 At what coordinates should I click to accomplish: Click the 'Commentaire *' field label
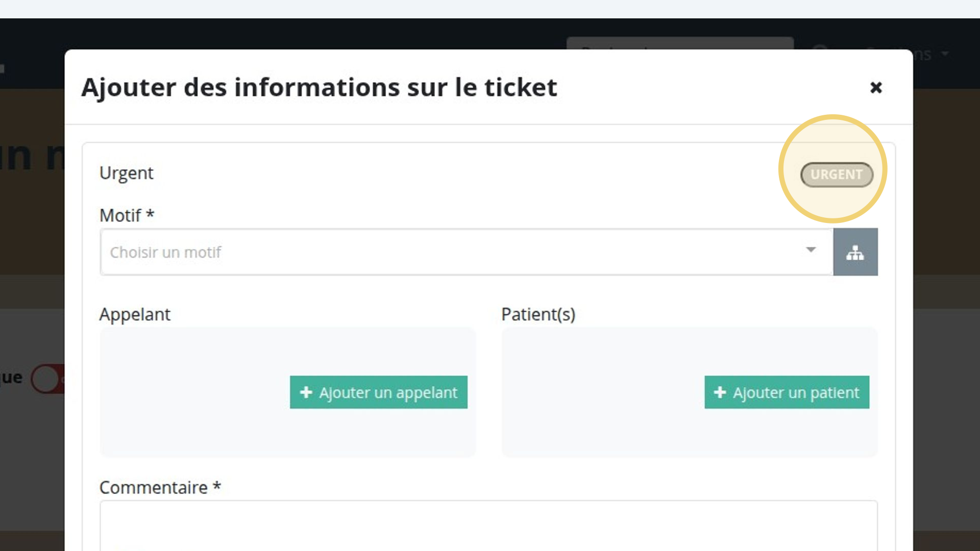pos(160,488)
